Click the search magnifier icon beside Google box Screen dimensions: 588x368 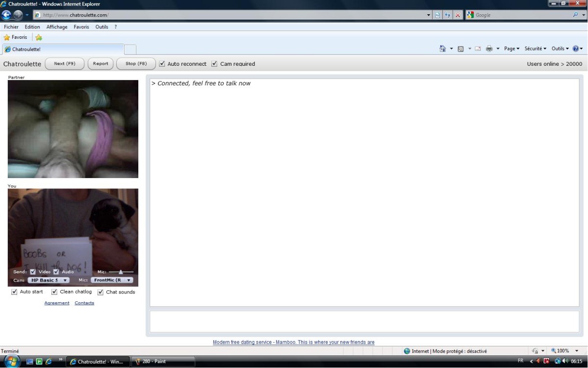point(576,15)
